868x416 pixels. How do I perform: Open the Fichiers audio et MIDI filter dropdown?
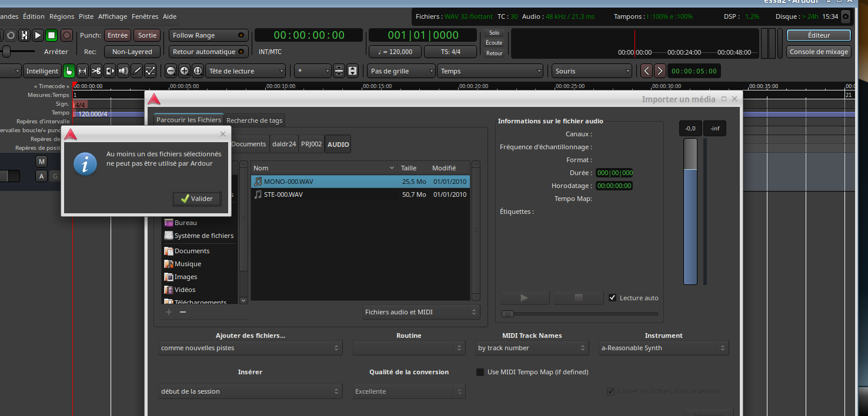[x=421, y=312]
